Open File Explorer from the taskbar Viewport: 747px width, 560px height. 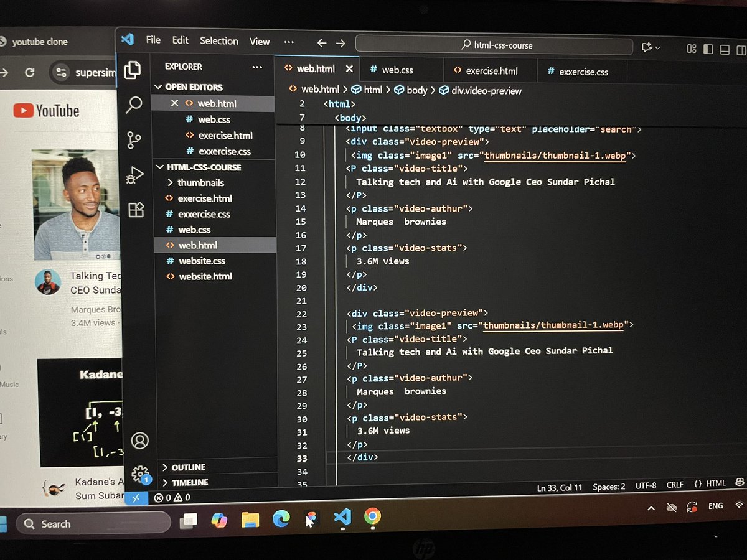point(250,520)
